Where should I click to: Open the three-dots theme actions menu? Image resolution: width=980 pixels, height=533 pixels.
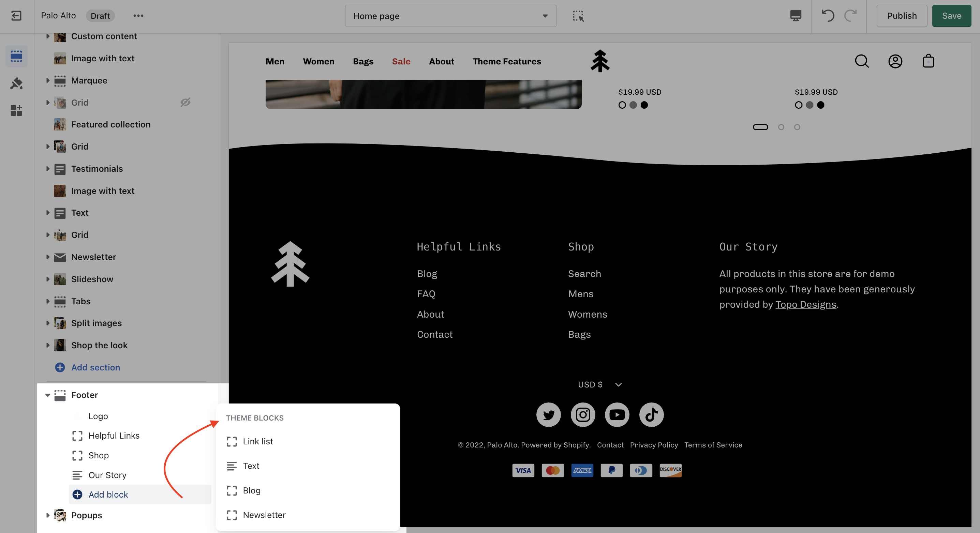click(x=138, y=16)
